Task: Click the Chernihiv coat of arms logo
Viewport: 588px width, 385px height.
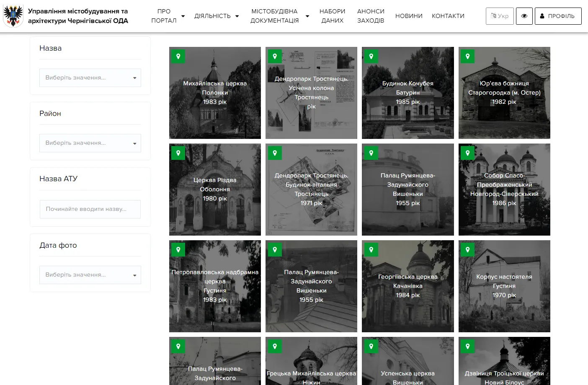Action: tap(13, 16)
